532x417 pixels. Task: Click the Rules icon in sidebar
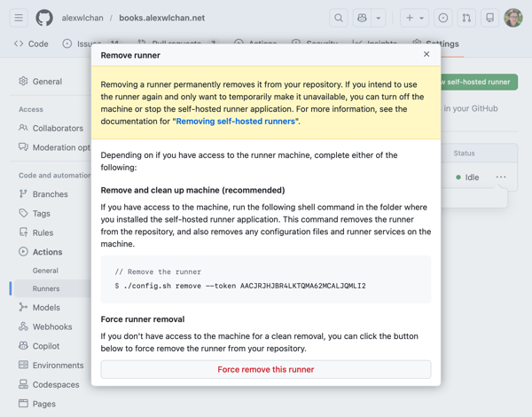coord(23,232)
